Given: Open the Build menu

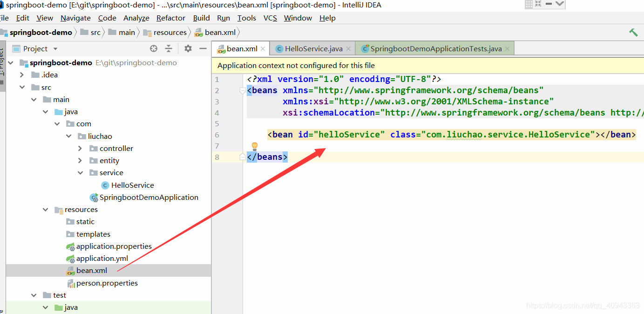Looking at the screenshot, I should (201, 18).
